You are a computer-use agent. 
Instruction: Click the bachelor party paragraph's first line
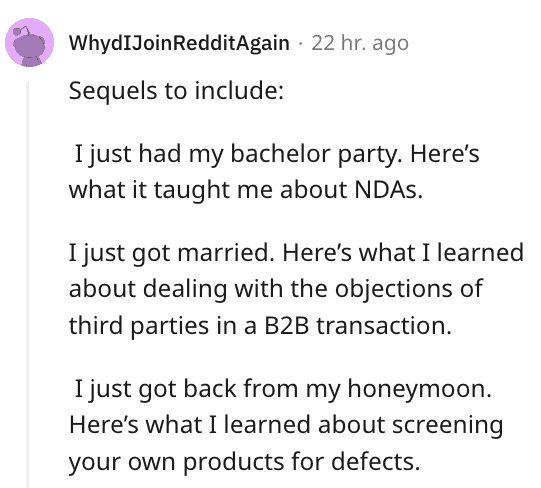(277, 154)
